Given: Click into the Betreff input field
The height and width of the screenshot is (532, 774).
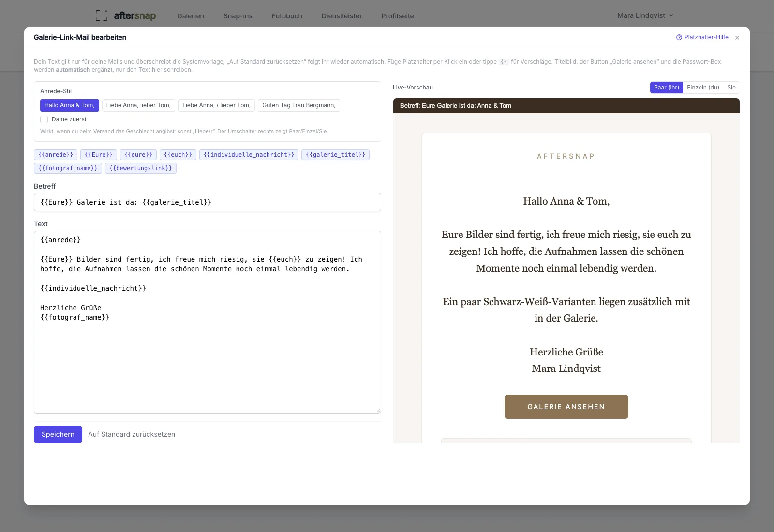Looking at the screenshot, I should pos(208,202).
